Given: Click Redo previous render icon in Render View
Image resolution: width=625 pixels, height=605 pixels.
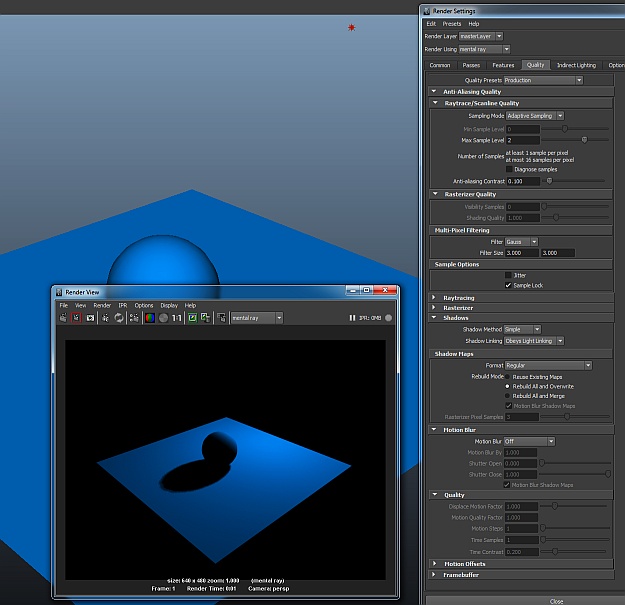Looking at the screenshot, I should point(63,318).
